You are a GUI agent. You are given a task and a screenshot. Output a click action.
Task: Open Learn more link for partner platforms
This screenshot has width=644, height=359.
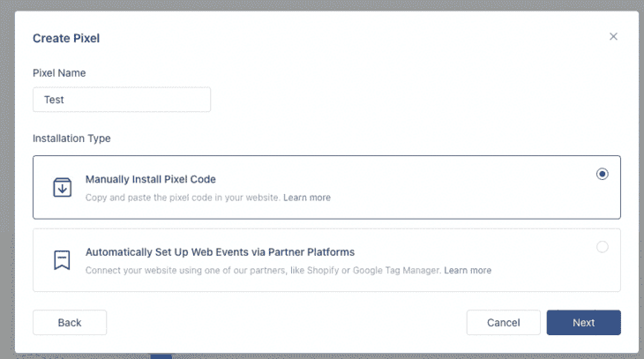(468, 270)
